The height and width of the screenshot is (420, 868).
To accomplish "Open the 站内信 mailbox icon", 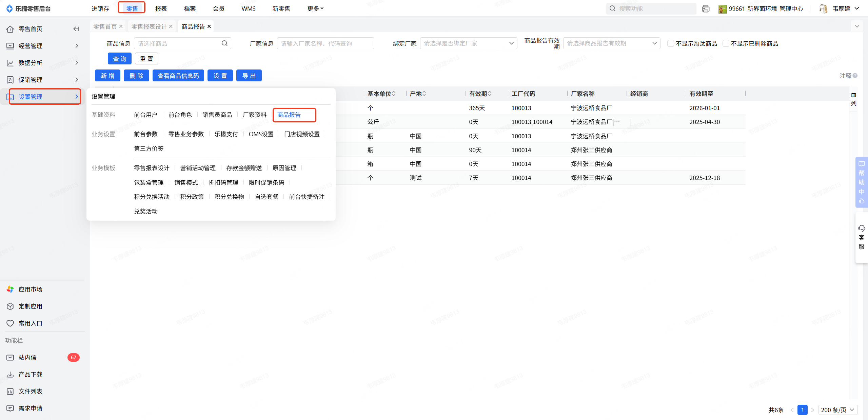I will coord(10,357).
